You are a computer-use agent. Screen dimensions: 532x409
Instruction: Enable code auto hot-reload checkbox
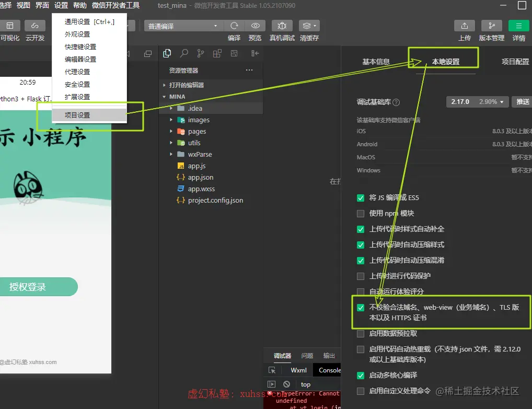tap(361, 349)
